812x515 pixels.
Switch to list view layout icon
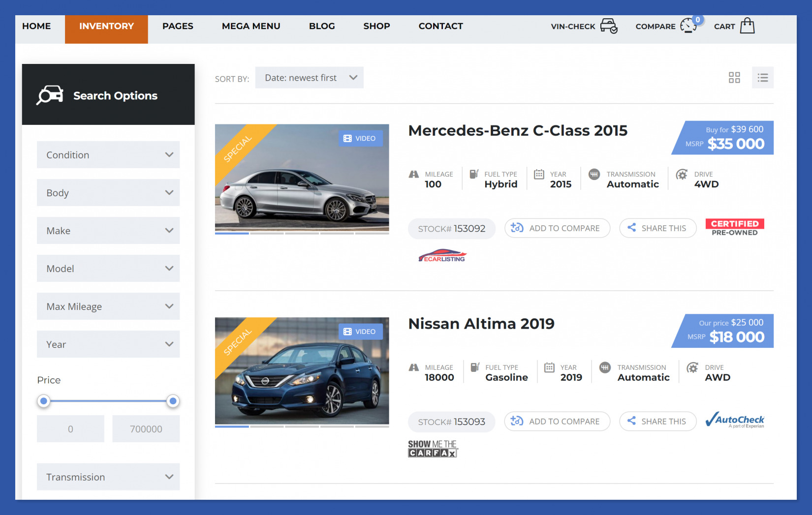[x=763, y=78]
